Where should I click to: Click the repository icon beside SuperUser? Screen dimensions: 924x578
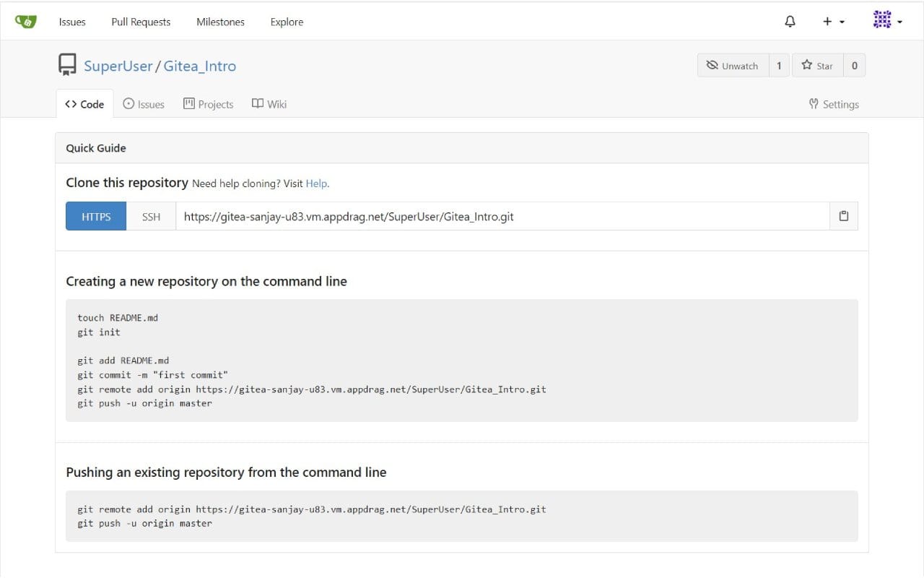pos(67,64)
